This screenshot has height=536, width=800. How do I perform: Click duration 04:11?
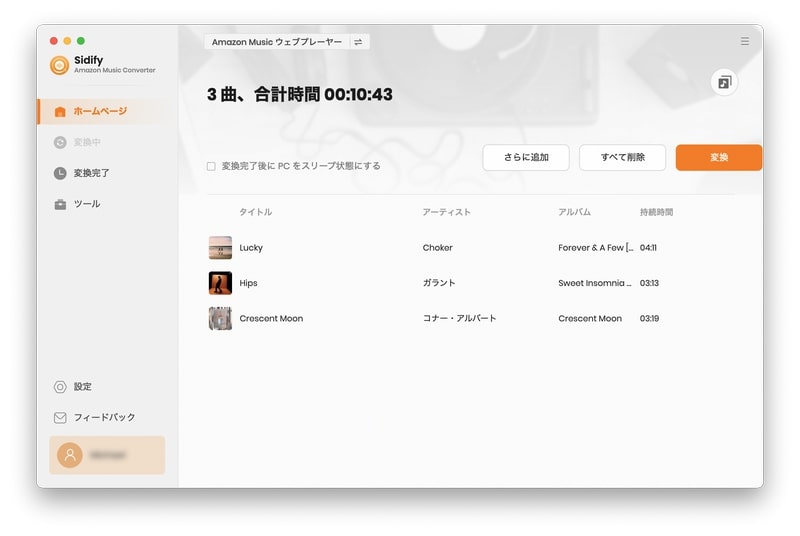[x=648, y=248]
